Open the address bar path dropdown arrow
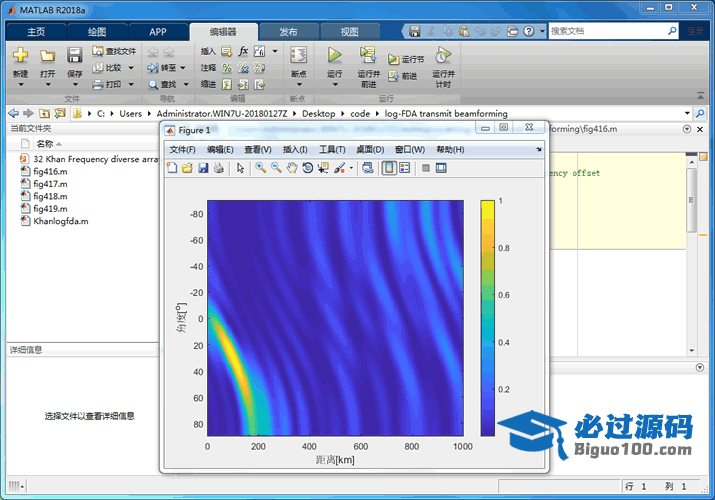Image resolution: width=715 pixels, height=500 pixels. (687, 113)
